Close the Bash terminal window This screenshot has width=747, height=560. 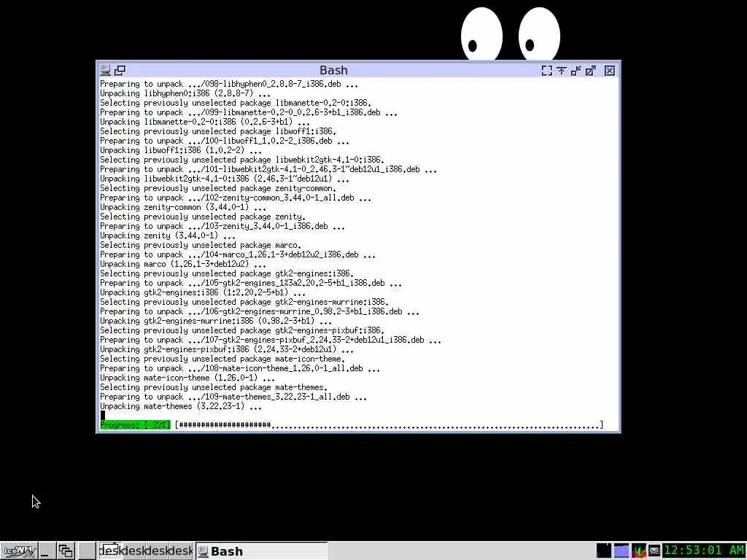pos(609,71)
